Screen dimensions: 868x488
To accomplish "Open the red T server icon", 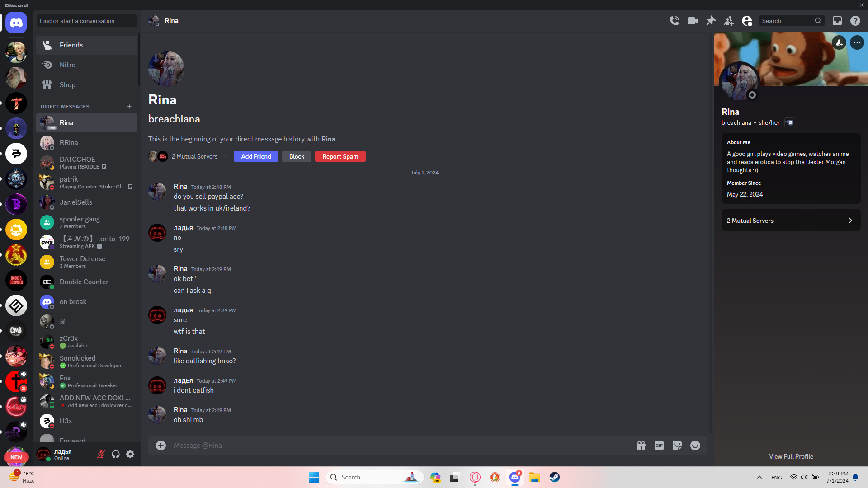I will [x=16, y=103].
